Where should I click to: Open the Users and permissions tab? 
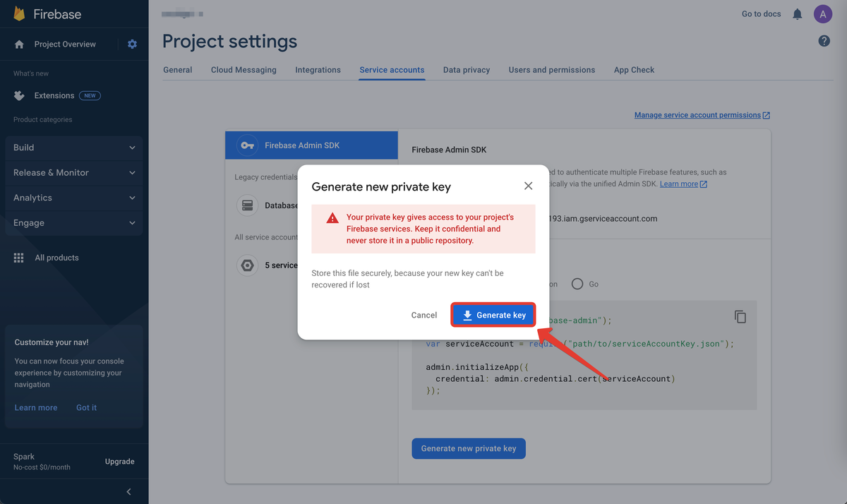552,70
